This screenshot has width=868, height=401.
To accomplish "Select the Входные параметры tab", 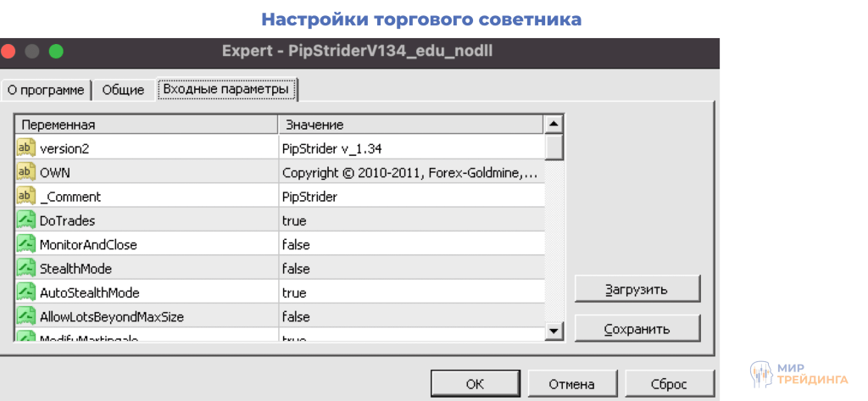I will tap(226, 89).
